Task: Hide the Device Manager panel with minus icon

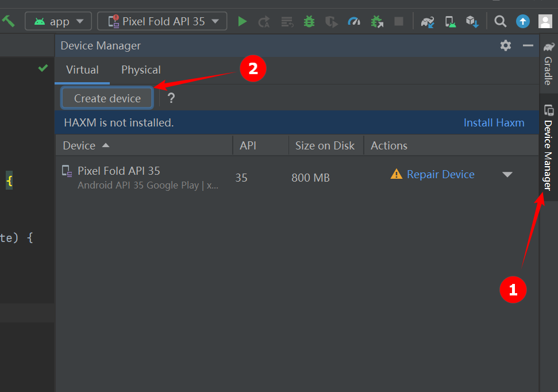Action: 528,45
